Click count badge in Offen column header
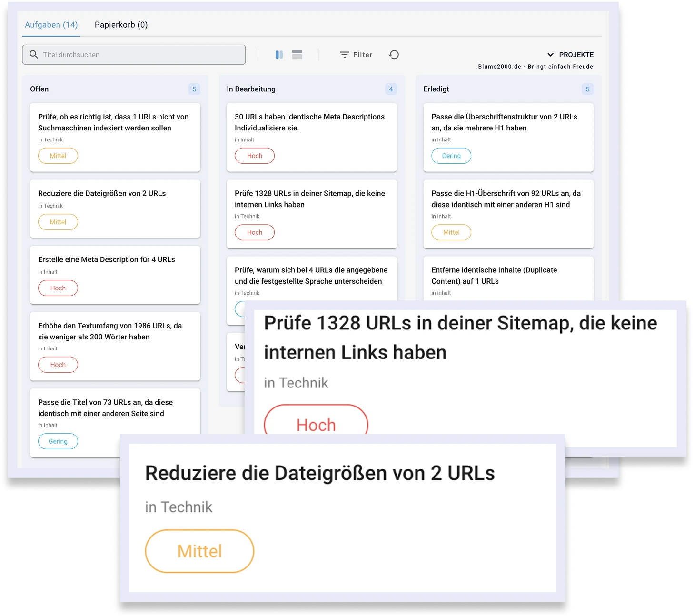This screenshot has height=616, width=694. tap(194, 89)
